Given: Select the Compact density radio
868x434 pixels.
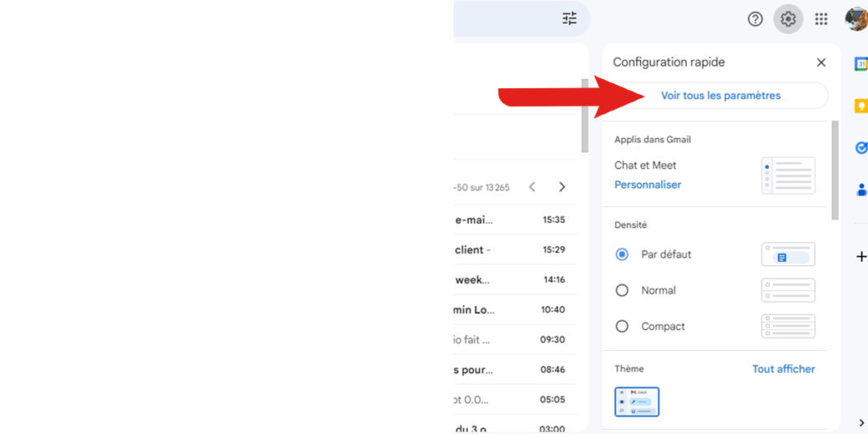Looking at the screenshot, I should click(622, 326).
